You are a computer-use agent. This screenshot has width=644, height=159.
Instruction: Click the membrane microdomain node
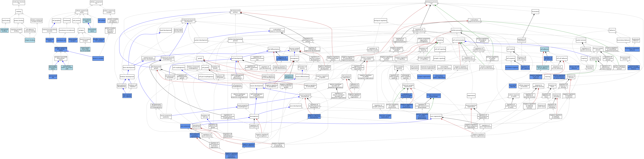67,30
